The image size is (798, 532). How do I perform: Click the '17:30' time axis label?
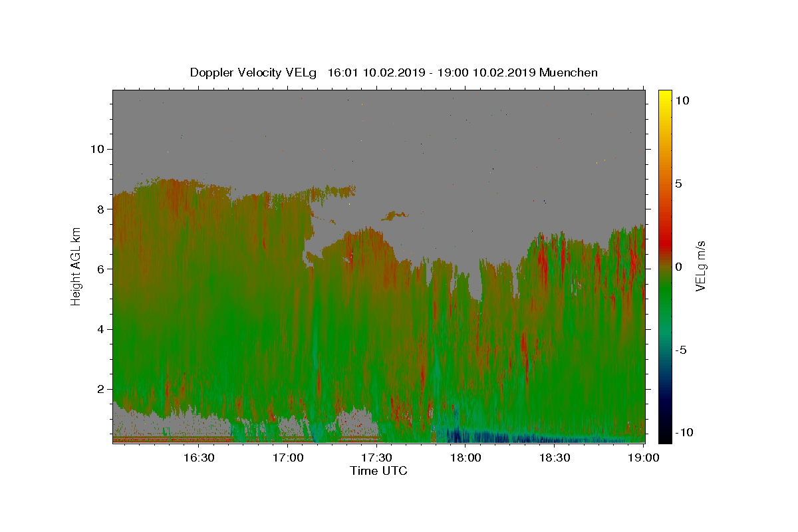[x=376, y=458]
